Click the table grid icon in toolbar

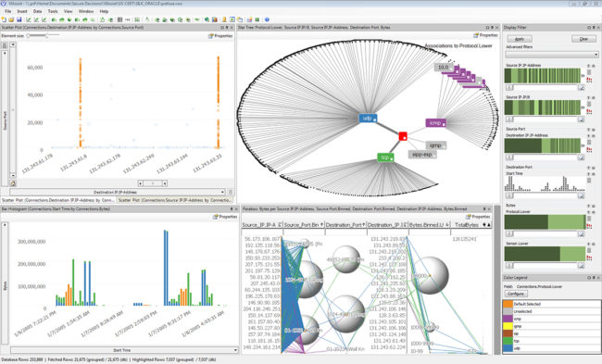click(119, 19)
